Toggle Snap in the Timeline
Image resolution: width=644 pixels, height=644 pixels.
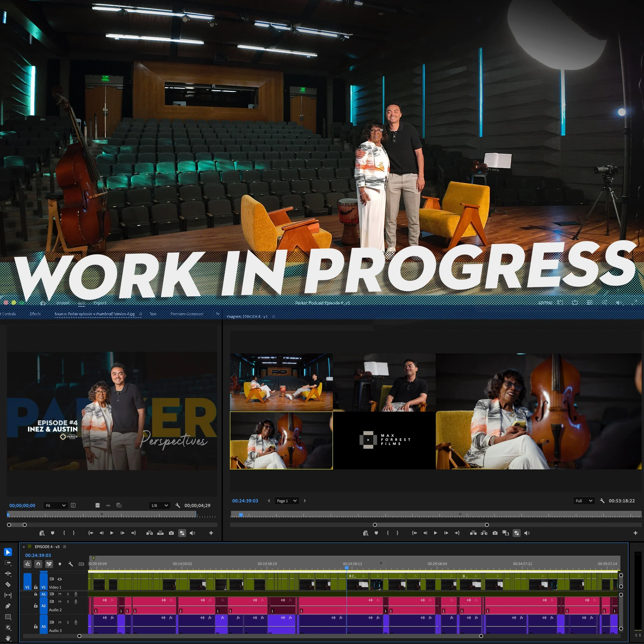tap(38, 564)
